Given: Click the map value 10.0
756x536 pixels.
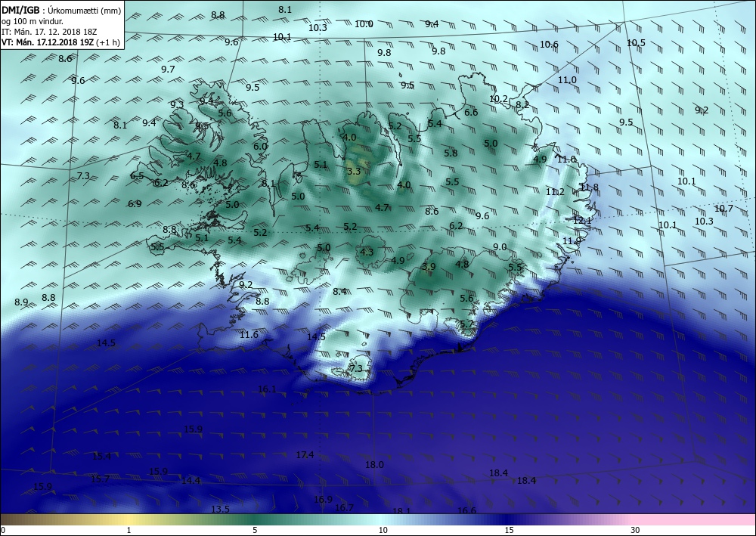Looking at the screenshot, I should coord(364,24).
